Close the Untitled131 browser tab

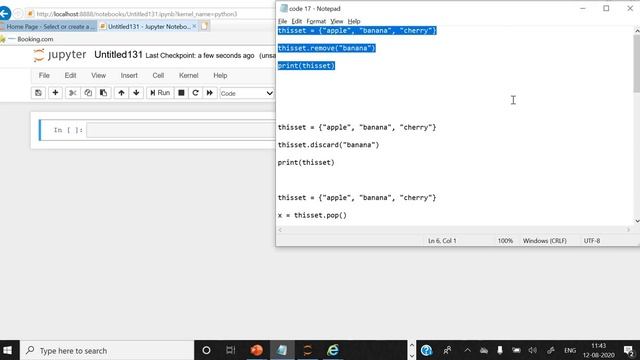pos(194,26)
